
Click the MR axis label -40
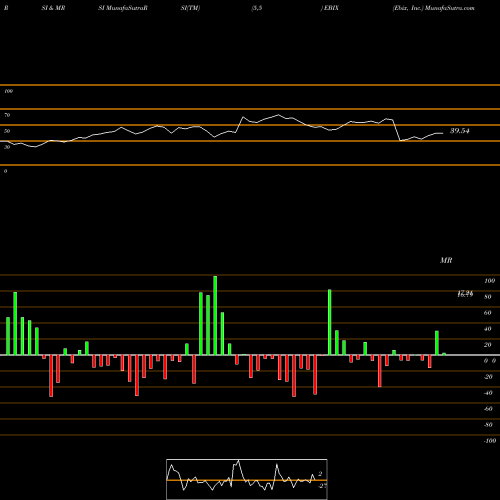pos(488,393)
